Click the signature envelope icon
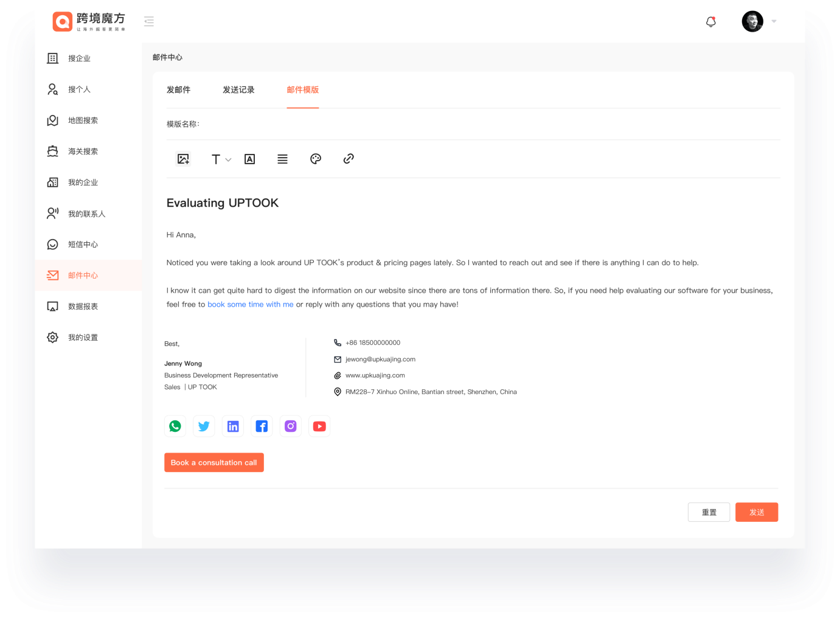840x618 pixels. click(x=338, y=359)
